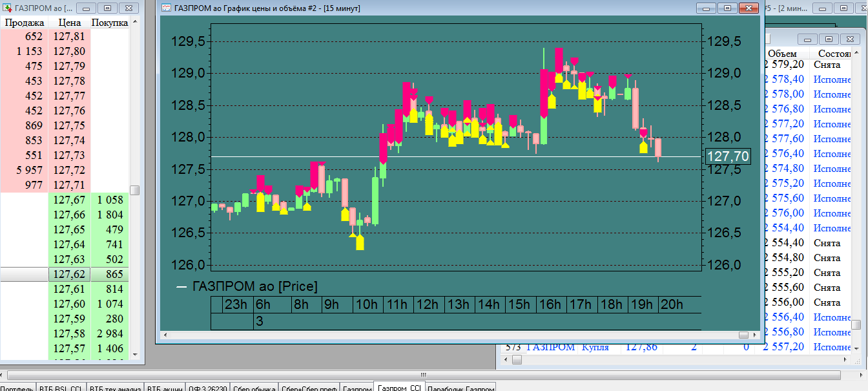Restore the ГАЗПРОМ price chart window size
This screenshot has width=868, height=391.
(x=727, y=8)
